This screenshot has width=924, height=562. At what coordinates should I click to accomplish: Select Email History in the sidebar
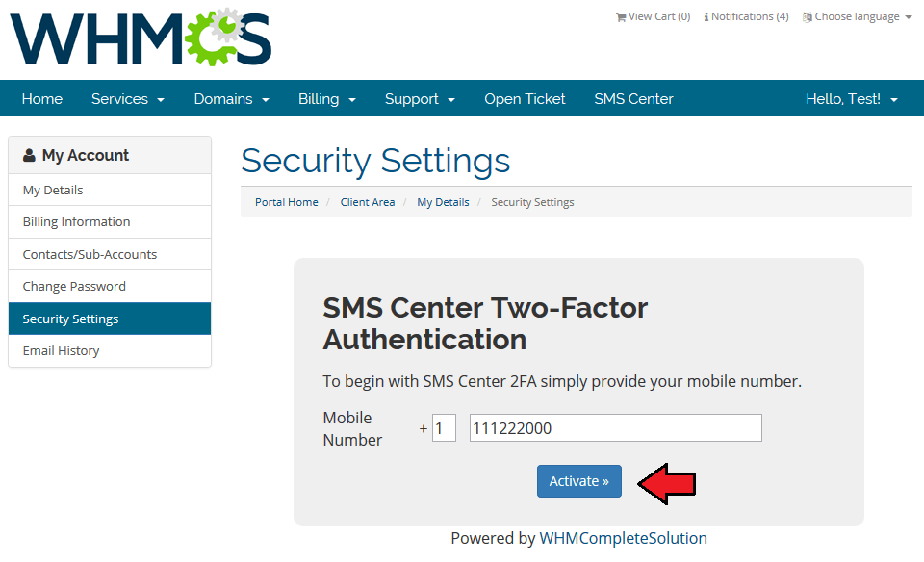[61, 350]
